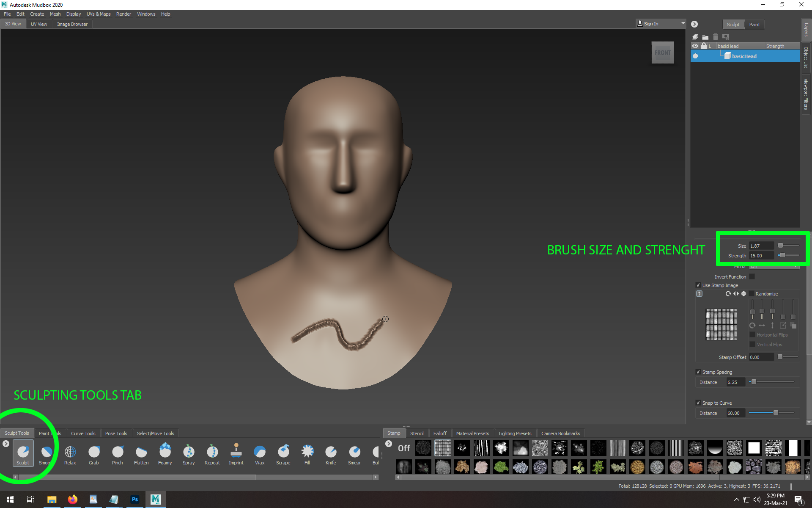Click the Paint layers mode button

point(754,25)
